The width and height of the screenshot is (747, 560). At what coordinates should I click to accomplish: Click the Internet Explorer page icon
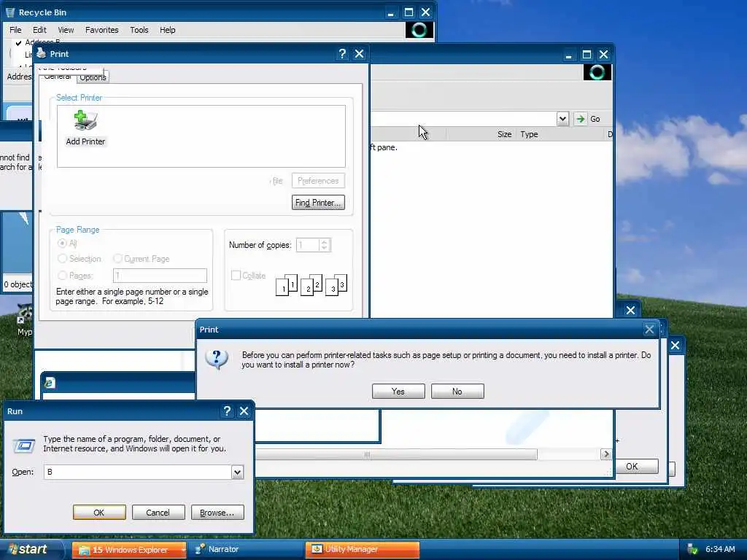pyautogui.click(x=50, y=383)
